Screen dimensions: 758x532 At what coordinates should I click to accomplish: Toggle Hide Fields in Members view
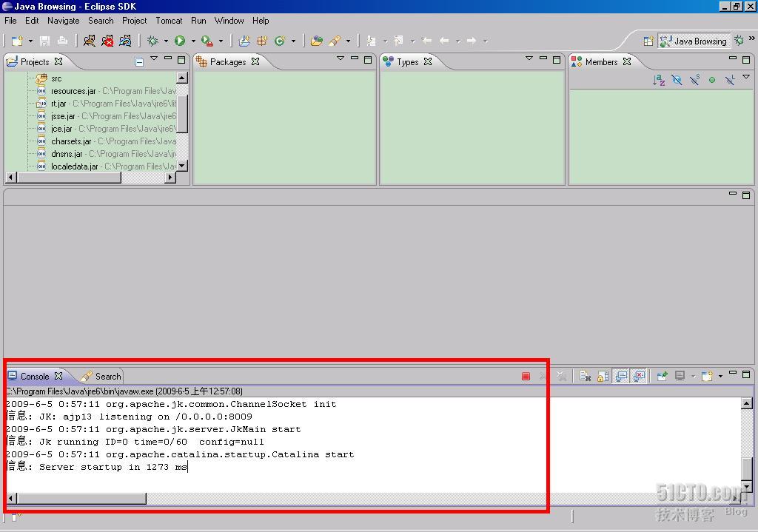point(677,80)
